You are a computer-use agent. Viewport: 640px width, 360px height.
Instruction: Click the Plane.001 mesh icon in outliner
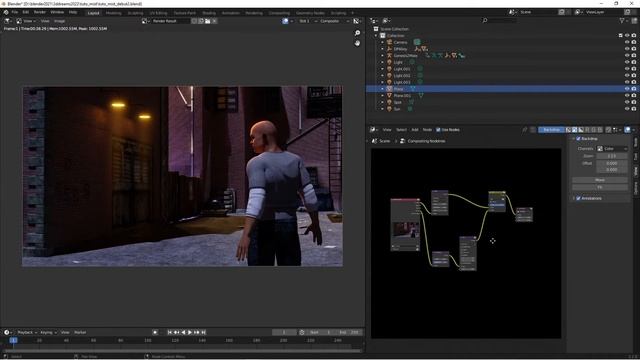click(x=389, y=96)
